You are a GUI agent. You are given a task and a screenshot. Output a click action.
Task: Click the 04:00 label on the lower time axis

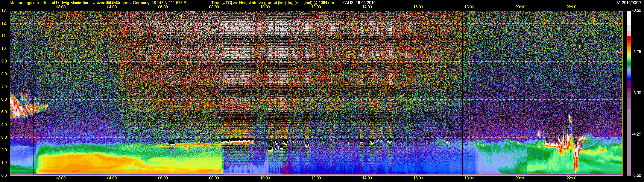point(112,178)
